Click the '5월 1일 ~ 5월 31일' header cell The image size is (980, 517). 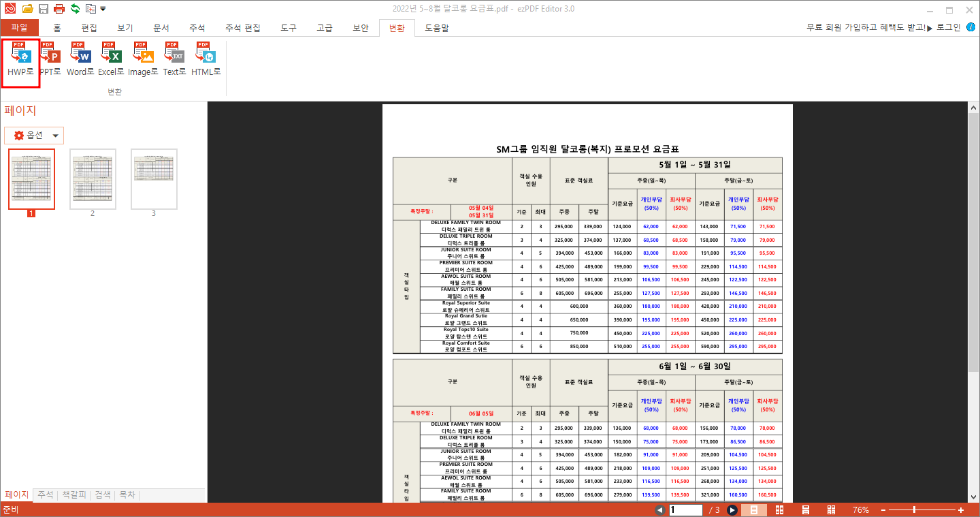click(x=695, y=165)
